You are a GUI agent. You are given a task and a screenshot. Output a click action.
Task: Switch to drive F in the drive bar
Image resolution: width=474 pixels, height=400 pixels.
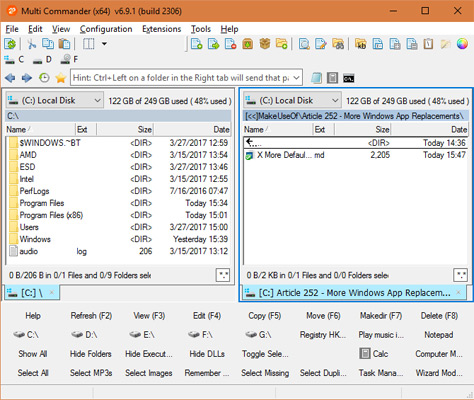[x=69, y=60]
